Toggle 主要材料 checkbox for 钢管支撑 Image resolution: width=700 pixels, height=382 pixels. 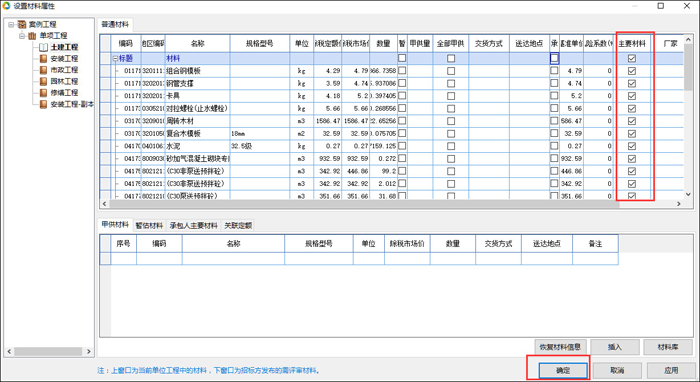(632, 83)
